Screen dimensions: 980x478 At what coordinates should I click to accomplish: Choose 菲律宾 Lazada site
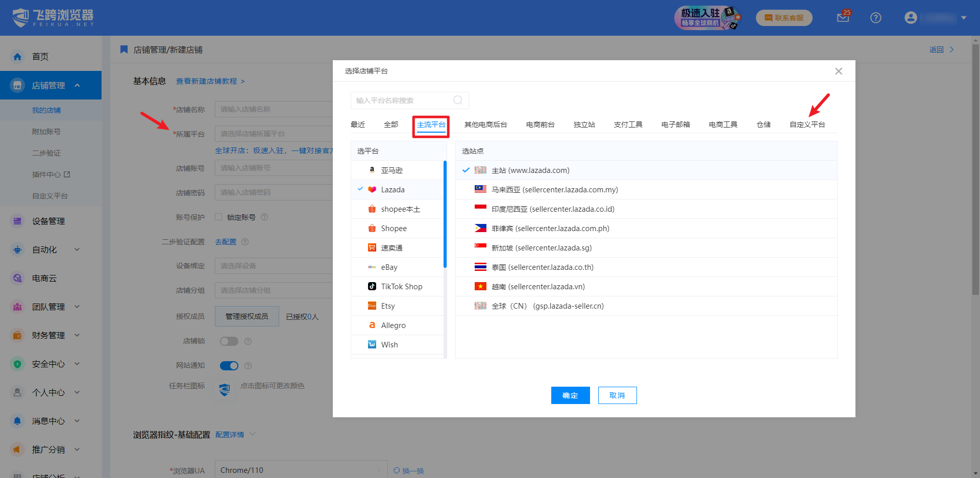tap(646, 229)
